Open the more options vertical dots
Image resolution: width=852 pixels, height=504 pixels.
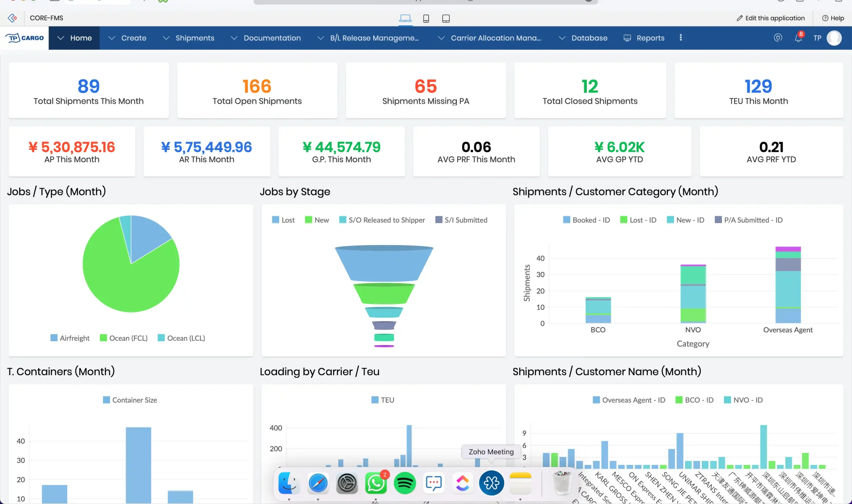coord(681,38)
